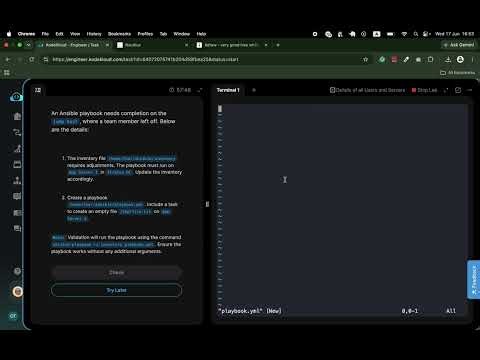Open the calendar-shaped sidebar icon
Viewport: 480px width, 360px height.
coord(17,164)
